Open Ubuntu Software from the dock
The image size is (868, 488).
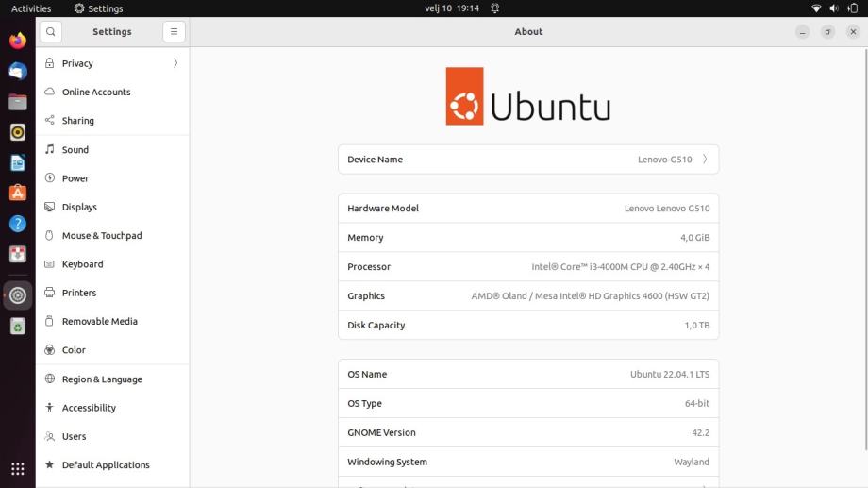pyautogui.click(x=18, y=194)
